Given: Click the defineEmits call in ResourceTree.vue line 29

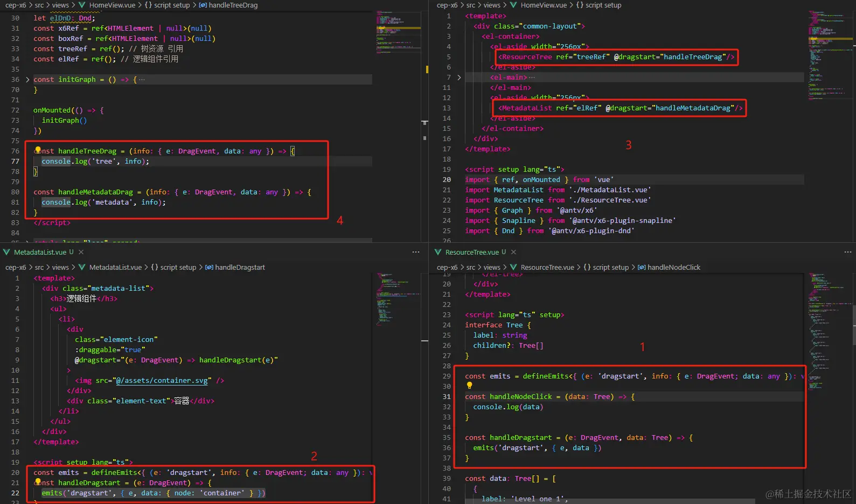Looking at the screenshot, I should 546,376.
